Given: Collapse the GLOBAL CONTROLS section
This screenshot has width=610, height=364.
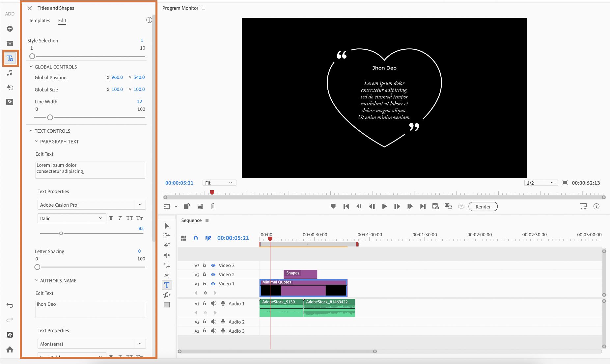Looking at the screenshot, I should 31,67.
